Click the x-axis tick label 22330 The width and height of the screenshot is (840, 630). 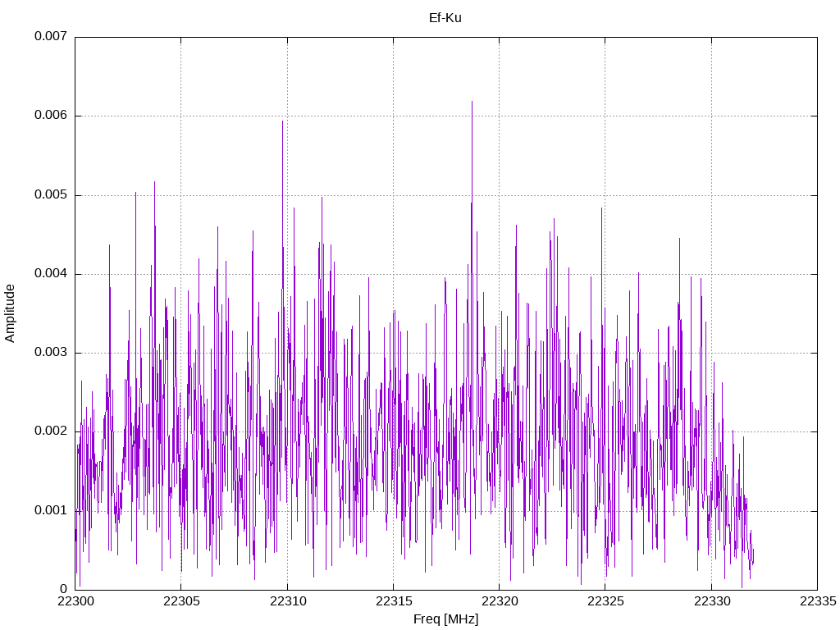pos(712,601)
